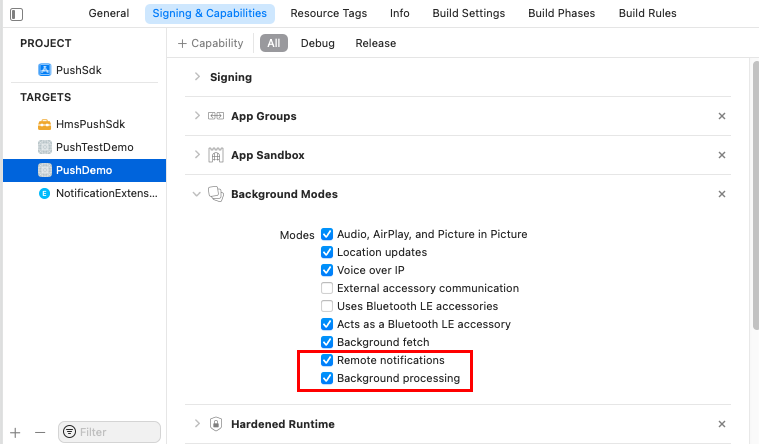Image resolution: width=759 pixels, height=444 pixels.
Task: Click the Signing section title
Action: (x=231, y=77)
